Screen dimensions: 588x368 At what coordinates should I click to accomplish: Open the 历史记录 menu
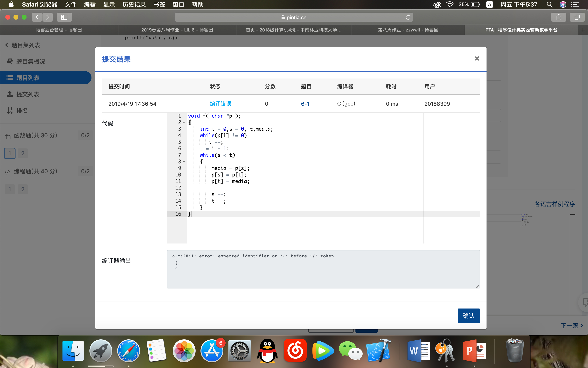pyautogui.click(x=134, y=4)
